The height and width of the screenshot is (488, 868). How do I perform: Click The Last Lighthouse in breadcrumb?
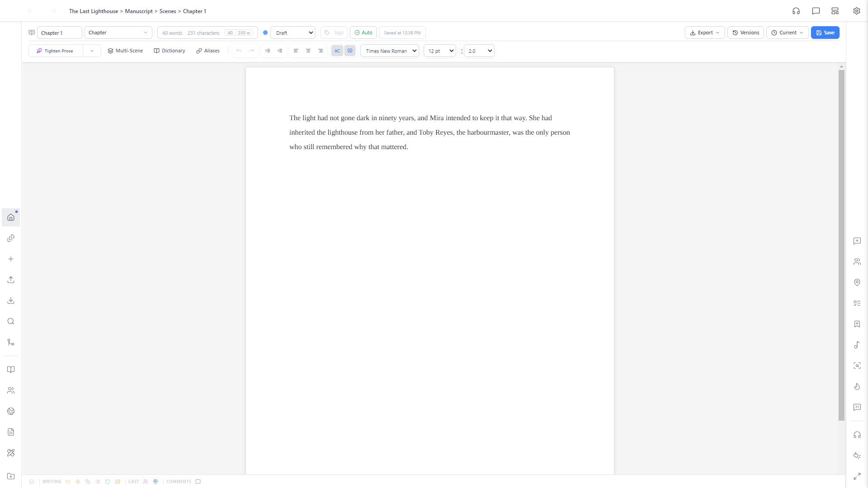coord(94,11)
